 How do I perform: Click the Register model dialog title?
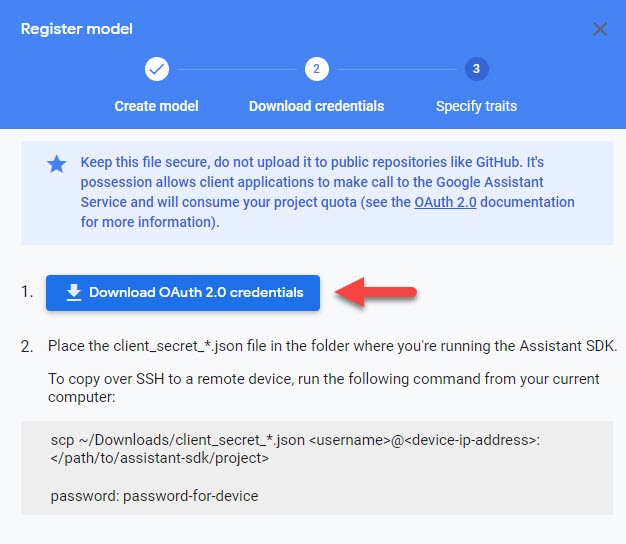[77, 29]
